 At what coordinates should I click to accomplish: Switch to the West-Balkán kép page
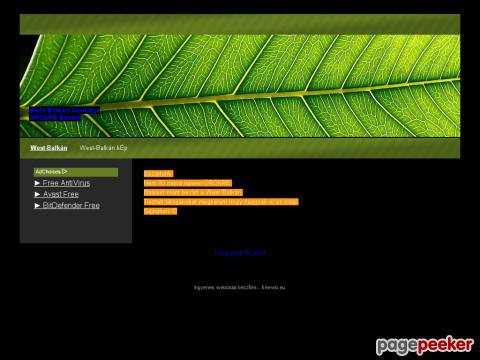click(x=103, y=148)
